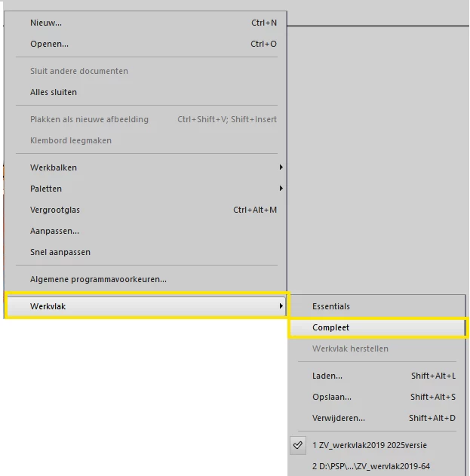The width and height of the screenshot is (470, 476).
Task: Click the Werkvlak submenu arrow
Action: [x=281, y=306]
